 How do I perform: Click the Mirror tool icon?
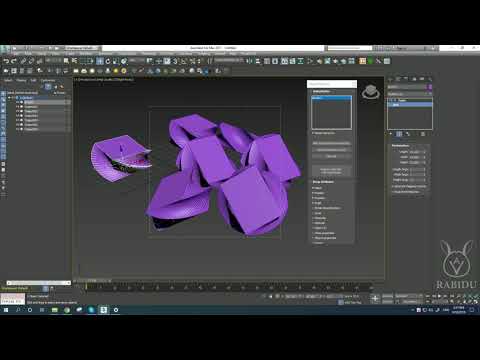pyautogui.click(x=249, y=61)
